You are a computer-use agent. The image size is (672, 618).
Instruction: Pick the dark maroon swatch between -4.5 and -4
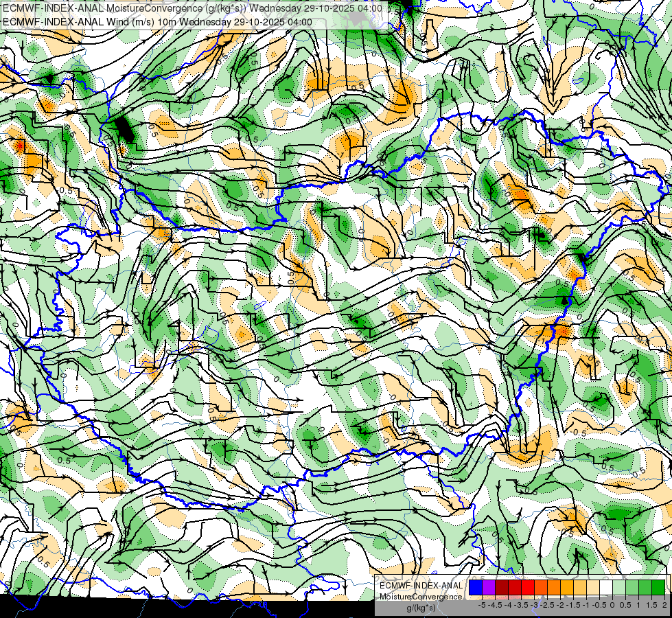pos(502,588)
